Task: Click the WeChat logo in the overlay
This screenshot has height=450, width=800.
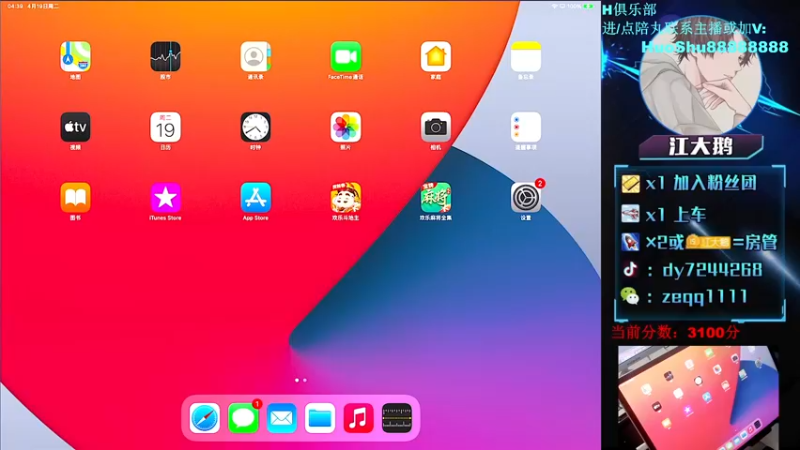Action: click(630, 296)
